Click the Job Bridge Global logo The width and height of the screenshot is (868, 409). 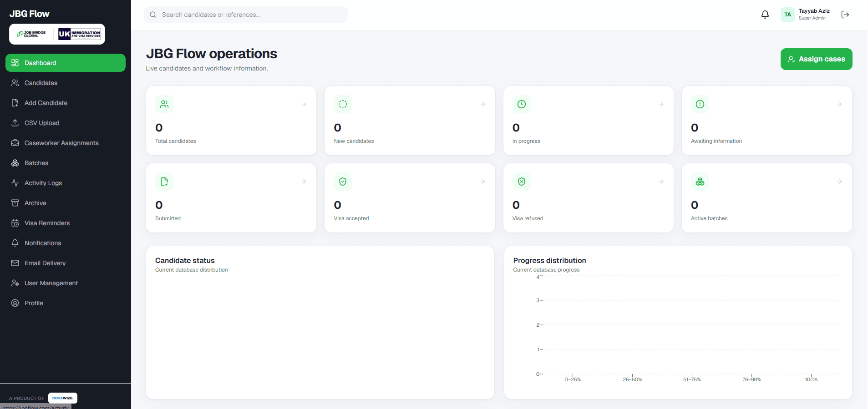[32, 34]
